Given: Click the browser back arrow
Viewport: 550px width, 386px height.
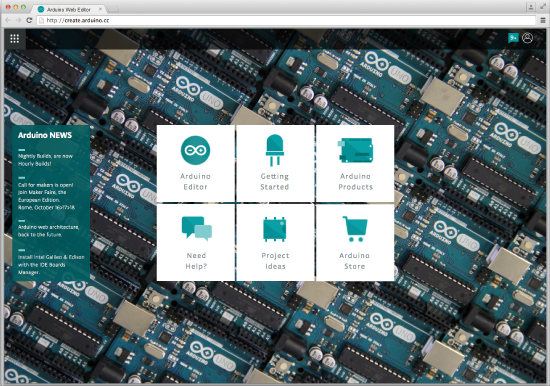Looking at the screenshot, I should 8,20.
